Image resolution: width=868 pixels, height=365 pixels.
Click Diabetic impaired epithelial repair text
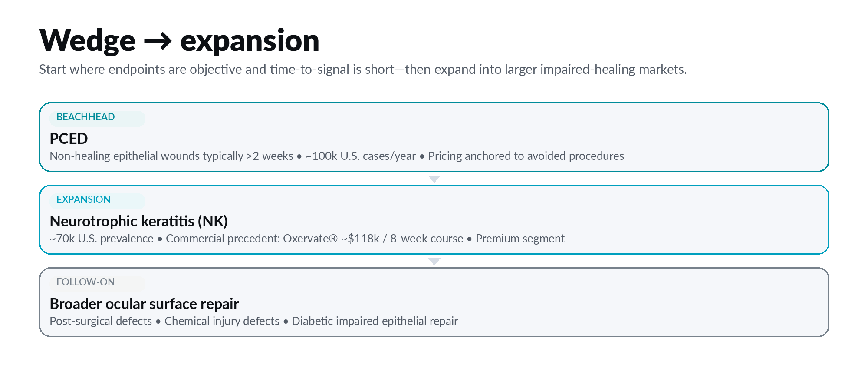[x=375, y=321]
